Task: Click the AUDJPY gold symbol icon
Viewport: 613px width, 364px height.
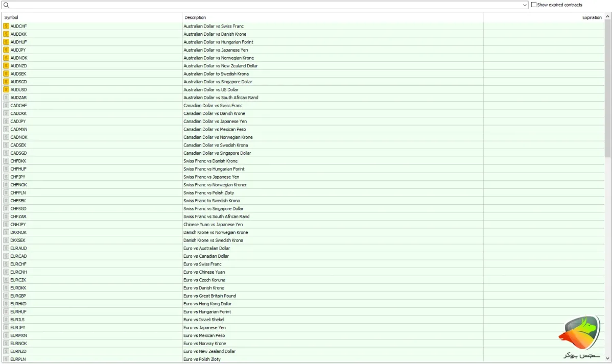Action: click(6, 50)
